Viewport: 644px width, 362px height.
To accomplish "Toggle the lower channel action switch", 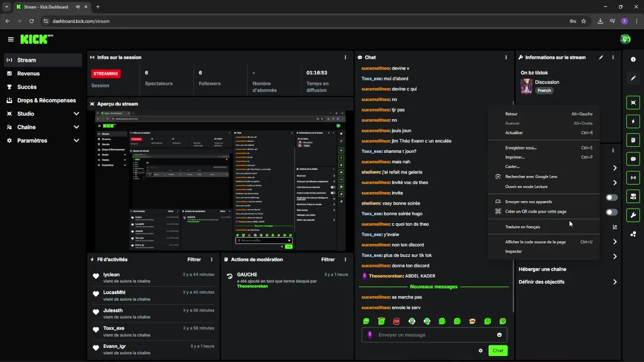I will (612, 212).
